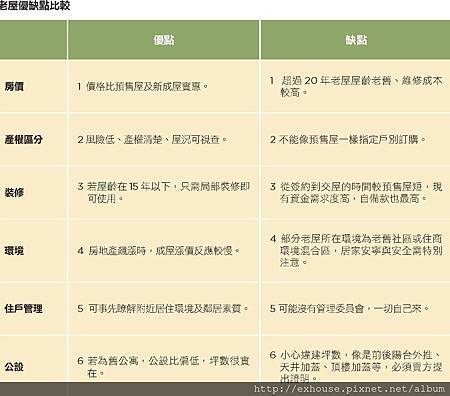Select text 從簽約到交屋的時間較預售屋短
Screen dimensions: 450x396
point(351,186)
